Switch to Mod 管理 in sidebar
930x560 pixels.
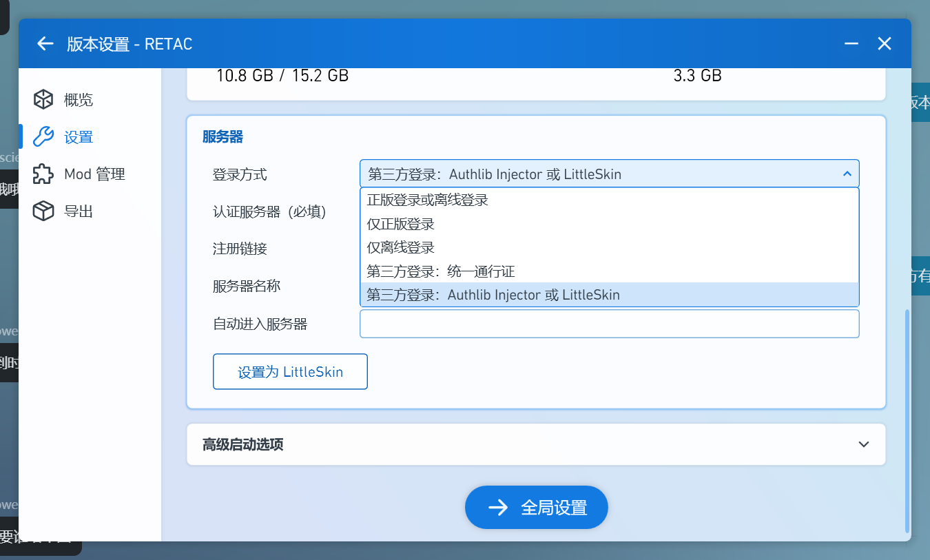pyautogui.click(x=94, y=174)
